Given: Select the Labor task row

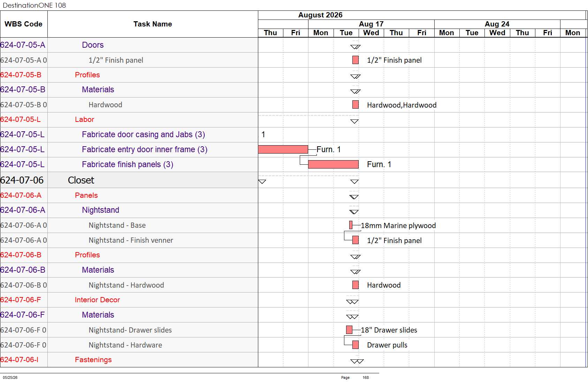Looking at the screenshot, I should [x=129, y=119].
